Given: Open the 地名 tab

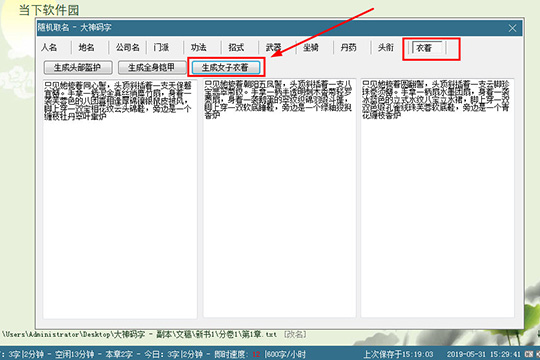Looking at the screenshot, I should tap(86, 47).
